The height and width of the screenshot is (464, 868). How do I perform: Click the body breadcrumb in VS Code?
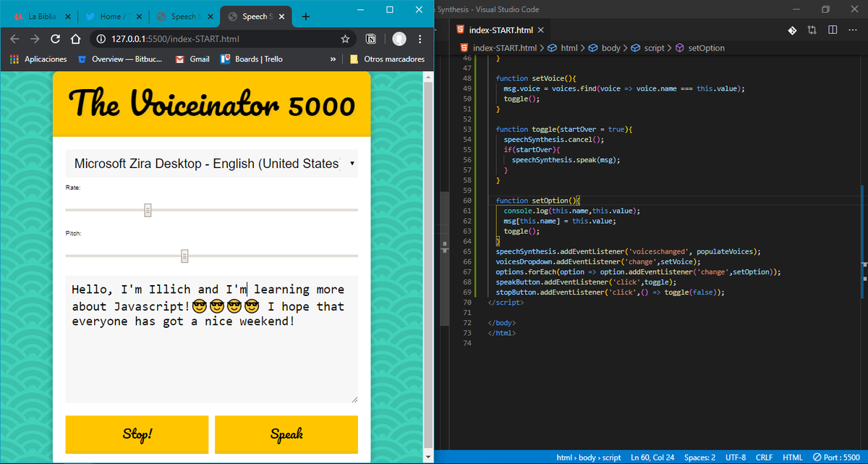605,48
